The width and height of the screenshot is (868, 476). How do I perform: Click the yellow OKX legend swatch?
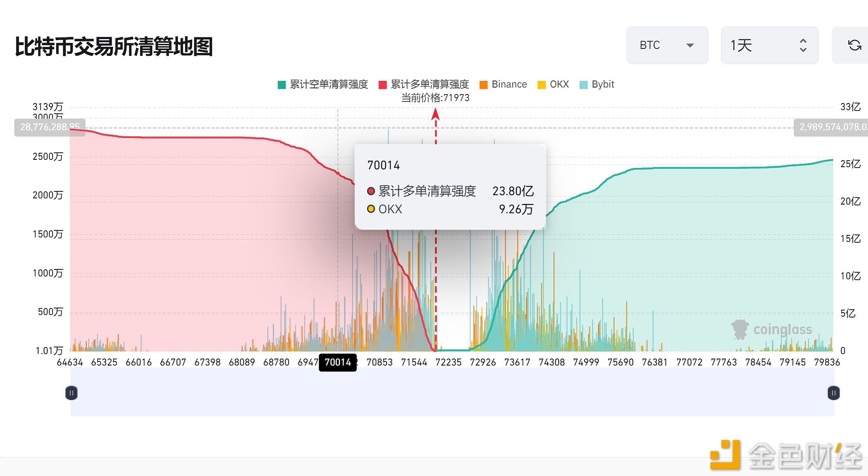click(542, 85)
